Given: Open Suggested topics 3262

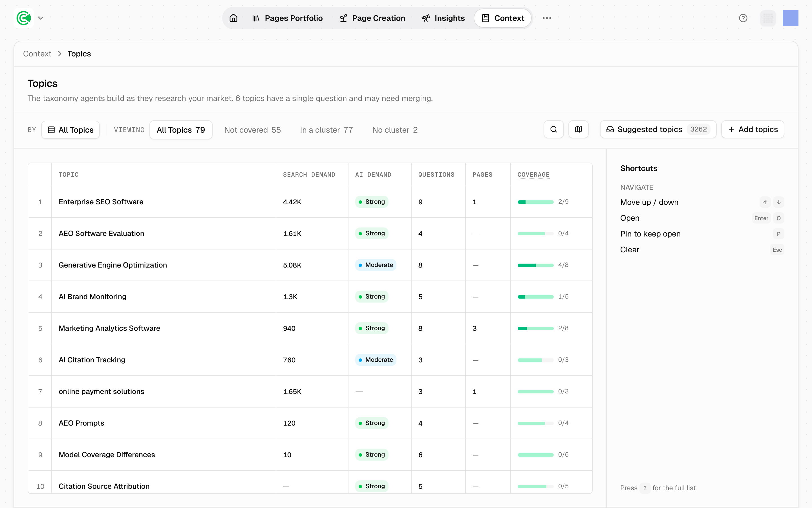Looking at the screenshot, I should tap(658, 129).
